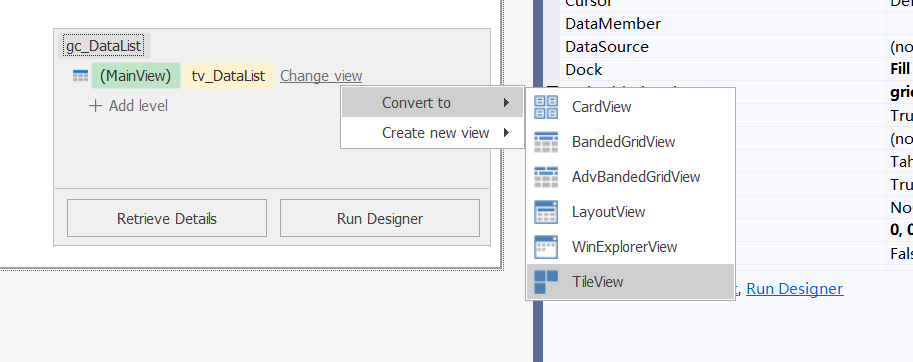Screen dimensions: 913x362
Task: Click the BandedGridView icon
Action: pos(546,142)
